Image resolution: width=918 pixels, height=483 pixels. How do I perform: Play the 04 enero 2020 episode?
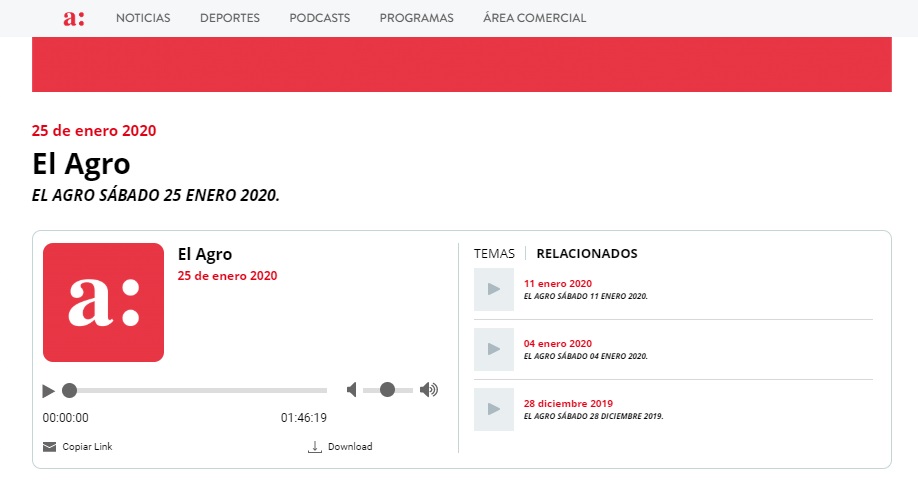tap(494, 350)
